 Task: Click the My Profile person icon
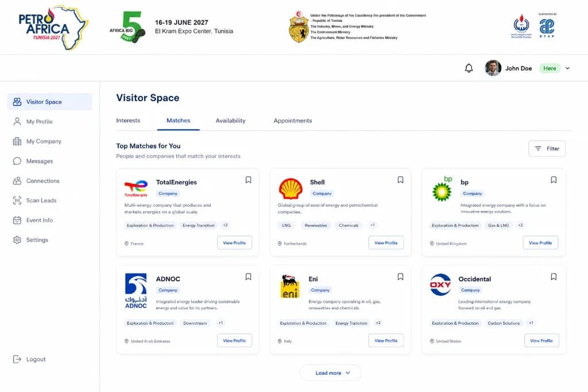coord(17,122)
